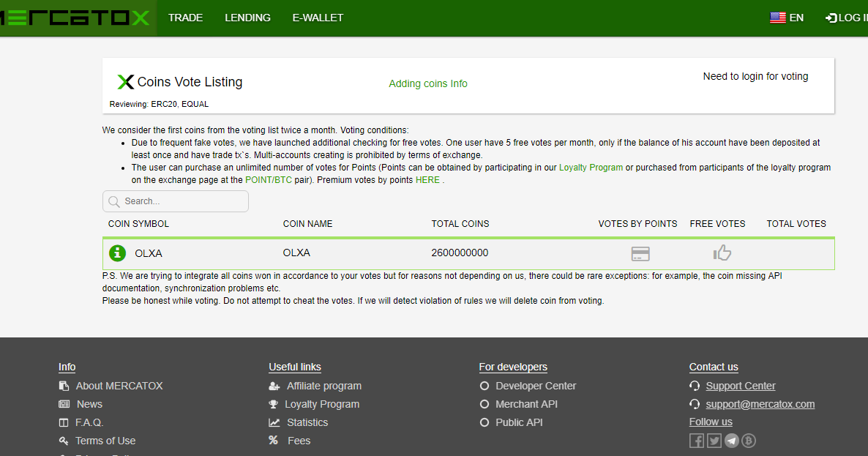Open the EN language selector
The image size is (868, 456).
click(x=796, y=18)
